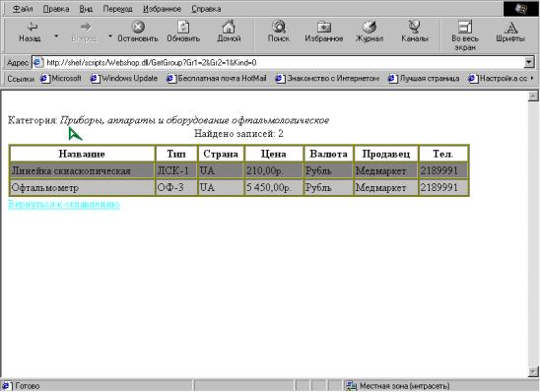540x392 pixels.
Task: Open the Бесплатная почта HotMail link
Action: [217, 79]
